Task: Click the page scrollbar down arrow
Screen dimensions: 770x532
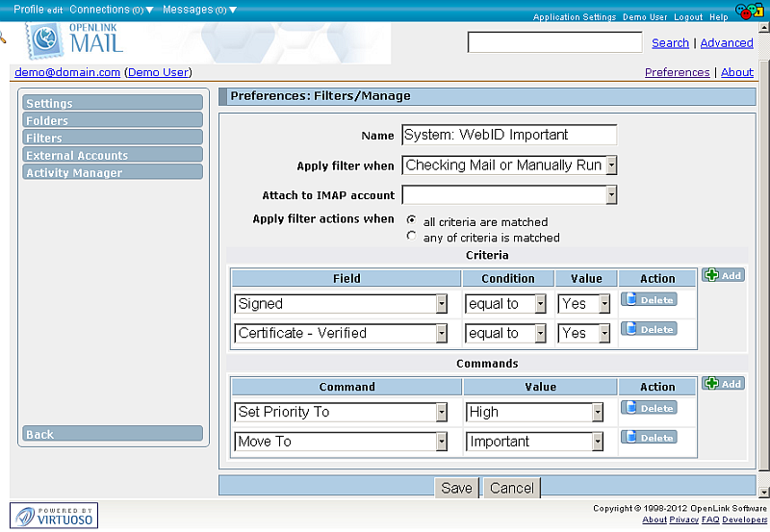Action: click(x=764, y=492)
